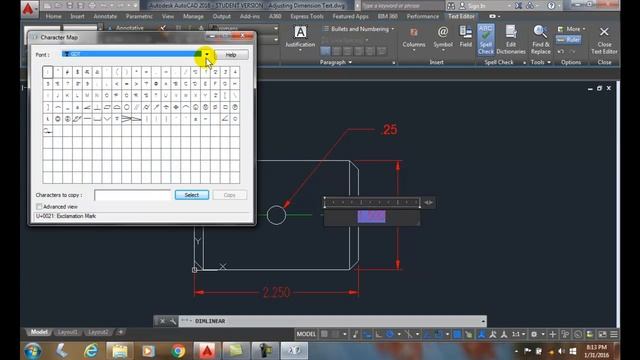Open the Parametric ribbon tab
Screen dimensions: 640x360
pyautogui.click(x=139, y=16)
